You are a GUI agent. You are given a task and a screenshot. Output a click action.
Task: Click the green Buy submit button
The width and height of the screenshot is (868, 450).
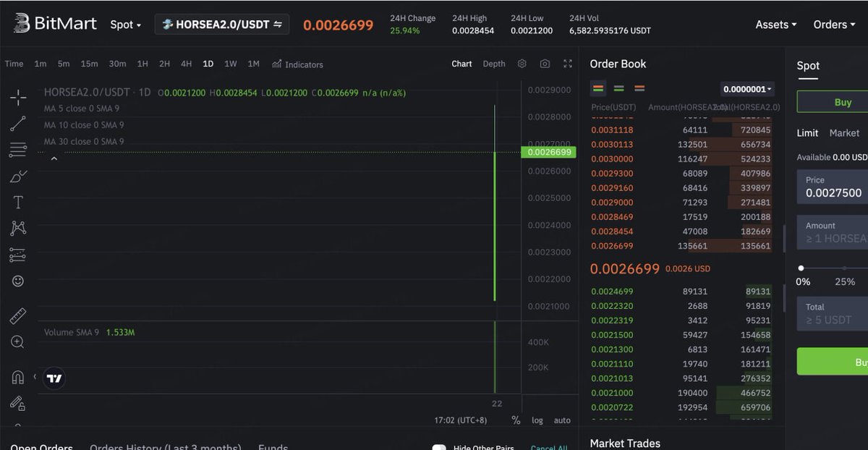833,361
